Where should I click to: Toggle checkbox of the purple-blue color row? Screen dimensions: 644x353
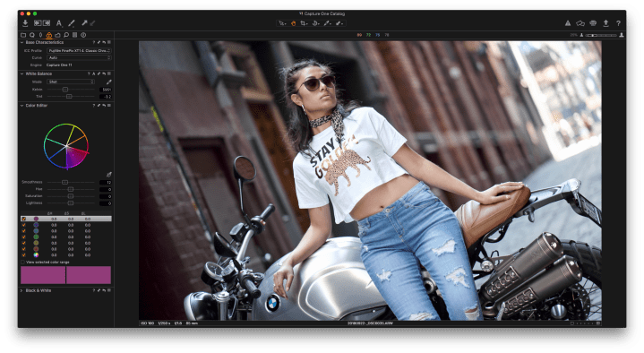(x=23, y=225)
